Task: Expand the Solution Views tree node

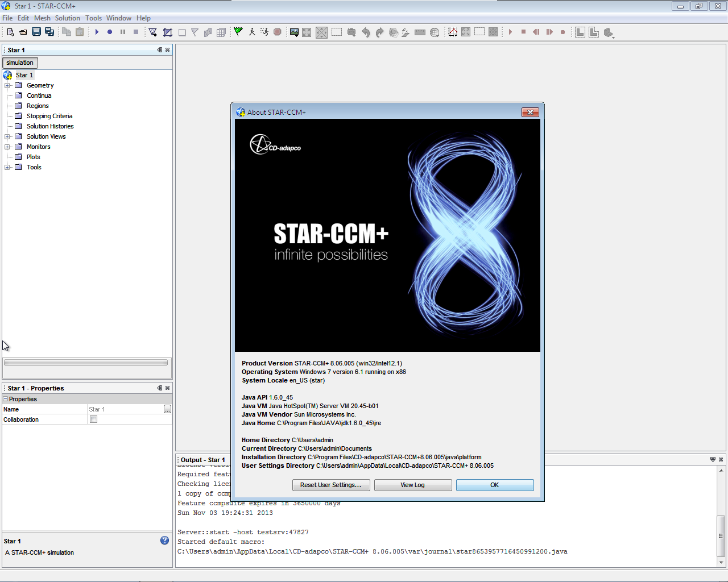Action: coord(7,136)
